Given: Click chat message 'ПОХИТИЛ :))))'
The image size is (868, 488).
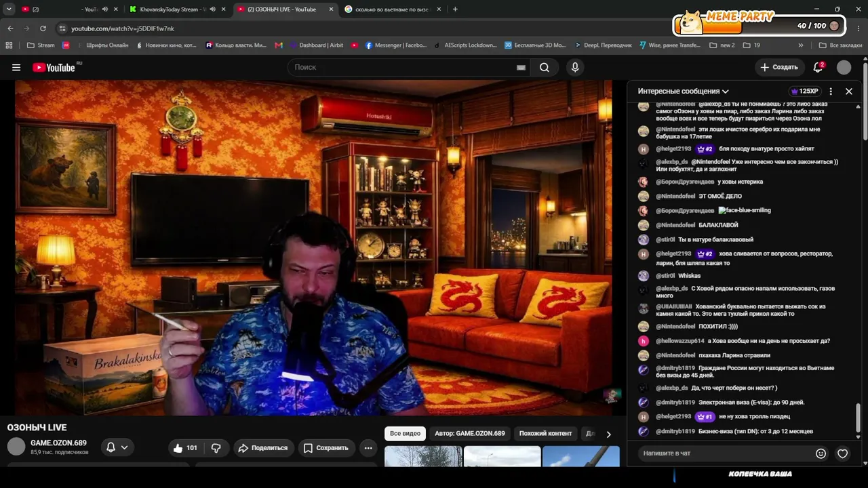Looking at the screenshot, I should click(718, 327).
